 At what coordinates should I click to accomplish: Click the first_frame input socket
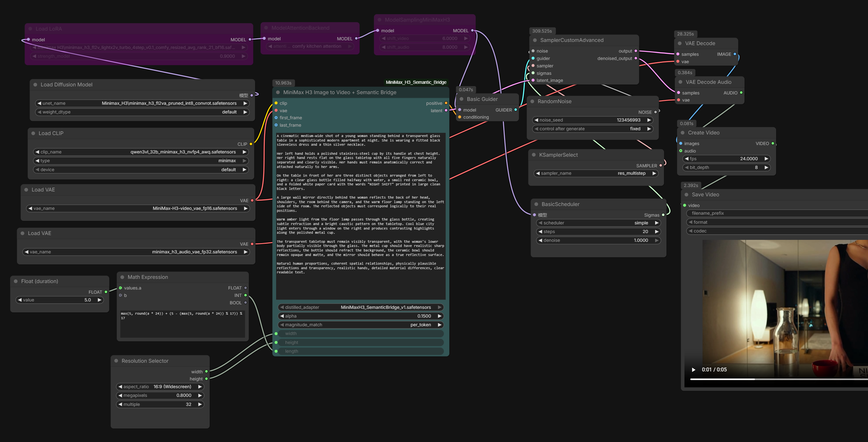276,118
